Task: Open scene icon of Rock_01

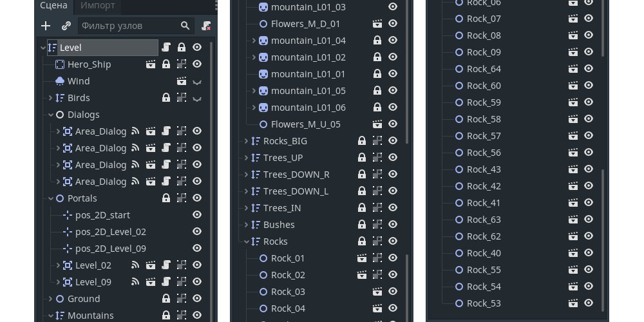Action: pos(361,258)
